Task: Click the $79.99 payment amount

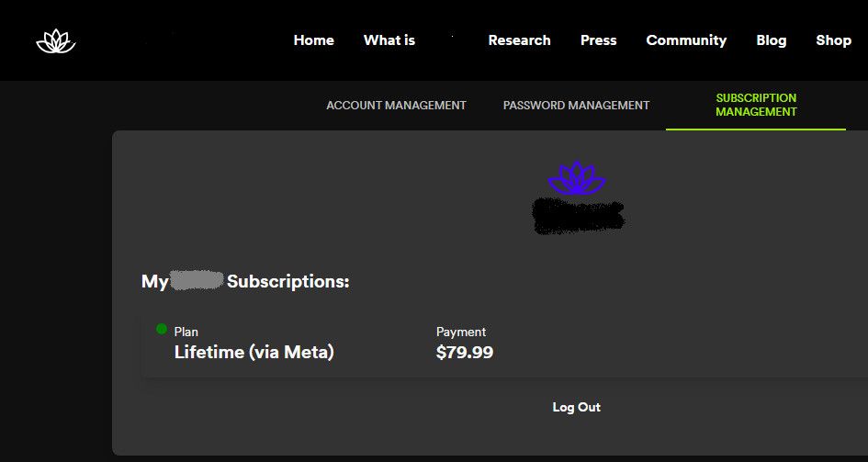Action: (464, 352)
